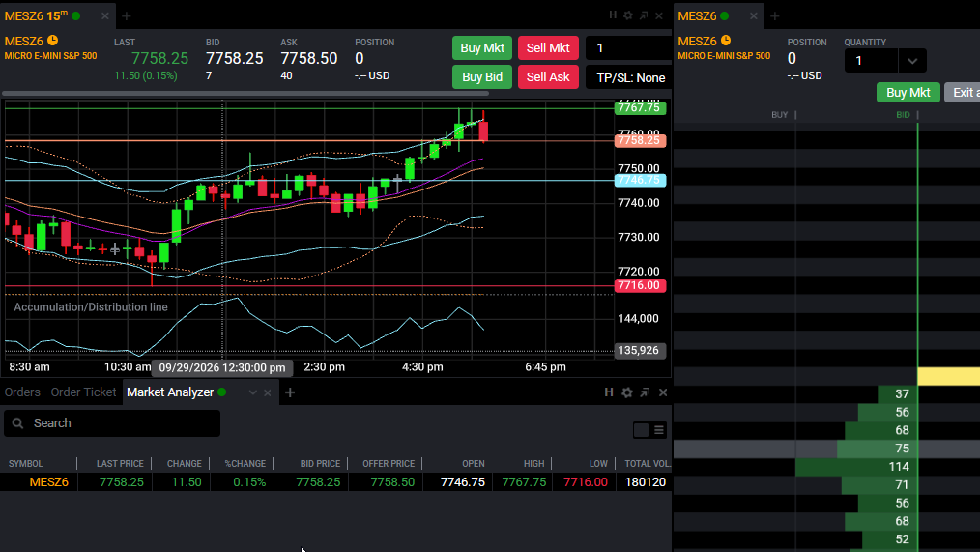Click the BID column header in DOM
The height and width of the screenshot is (552, 980).
pos(903,115)
